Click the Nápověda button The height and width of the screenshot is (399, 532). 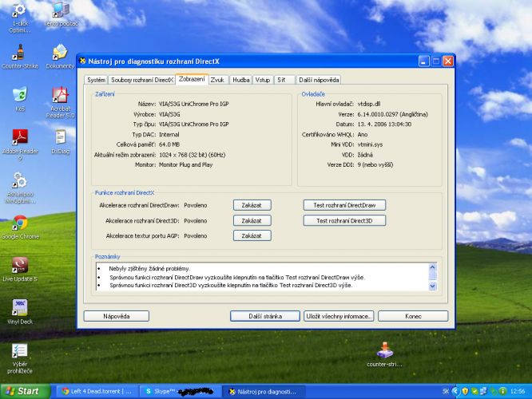117,316
